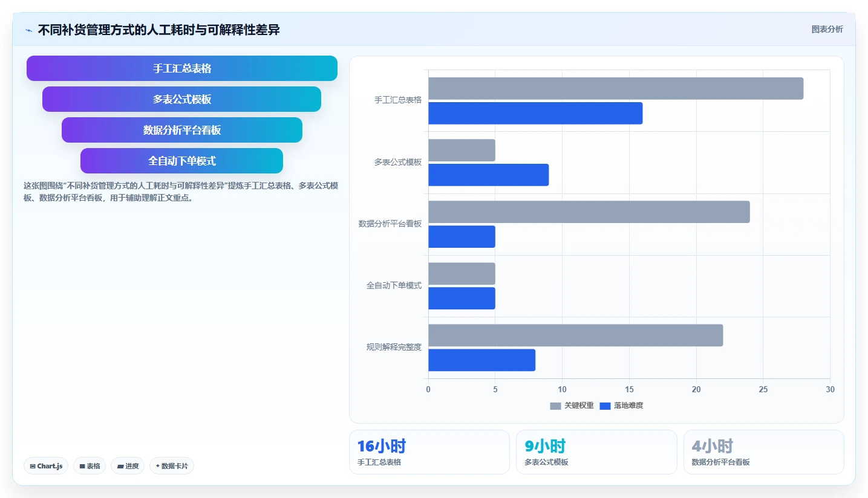This screenshot has width=868, height=498.
Task: Click the 多表公式模板 y-axis label
Action: (397, 162)
